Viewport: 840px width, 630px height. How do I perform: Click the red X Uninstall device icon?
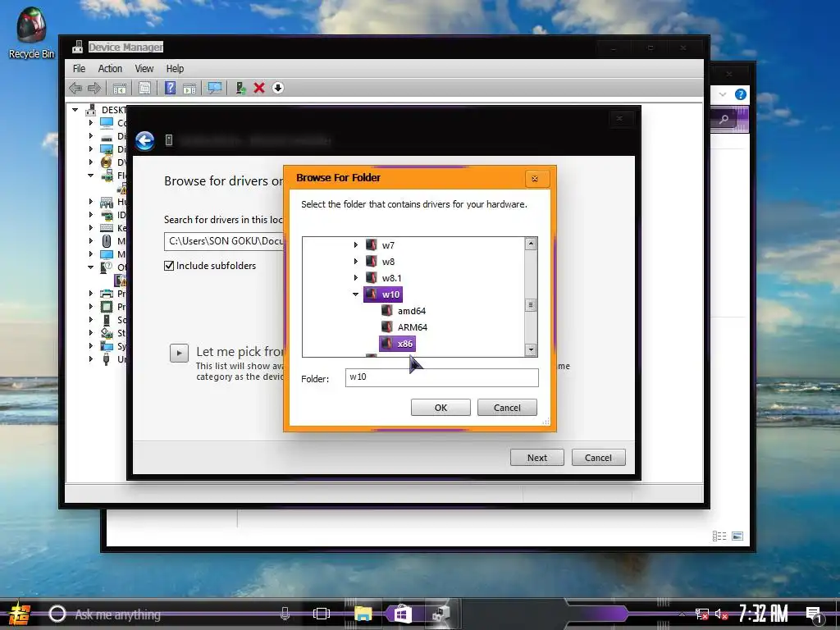(x=259, y=88)
